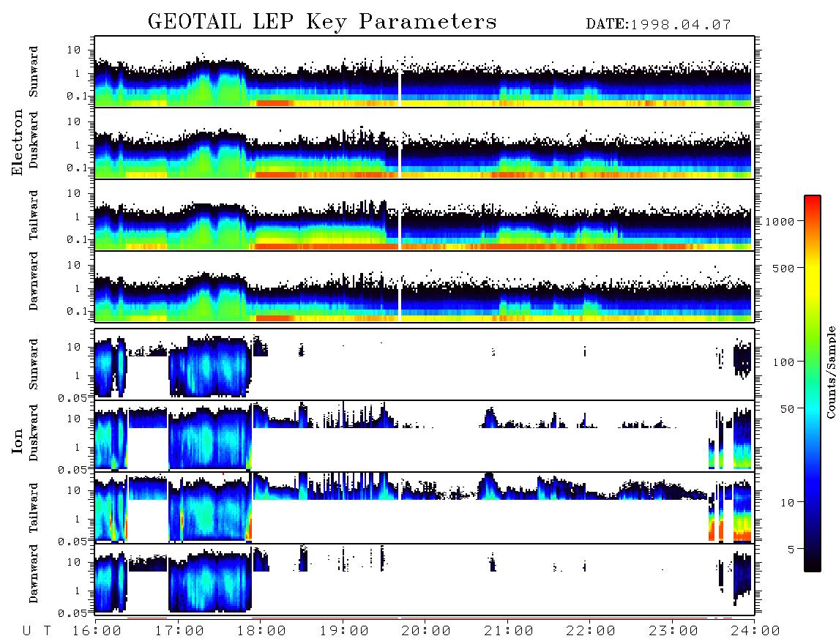This screenshot has height=644, width=836.
Task: Click the "0.05" tick on Ion Sunward axis
Action: tap(72, 397)
